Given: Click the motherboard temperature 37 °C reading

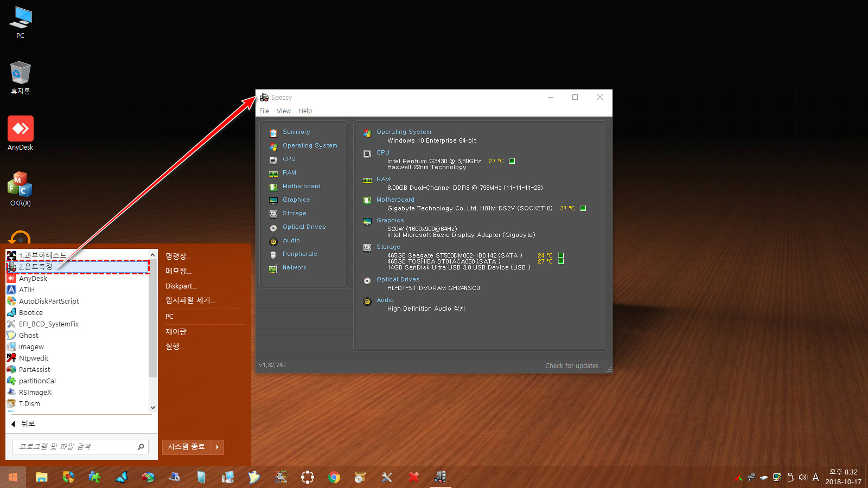Looking at the screenshot, I should click(x=567, y=208).
